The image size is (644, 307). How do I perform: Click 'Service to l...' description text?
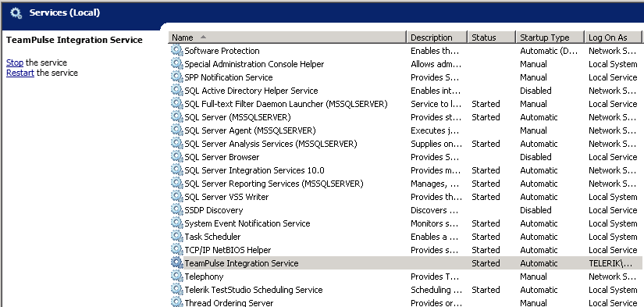[436, 104]
